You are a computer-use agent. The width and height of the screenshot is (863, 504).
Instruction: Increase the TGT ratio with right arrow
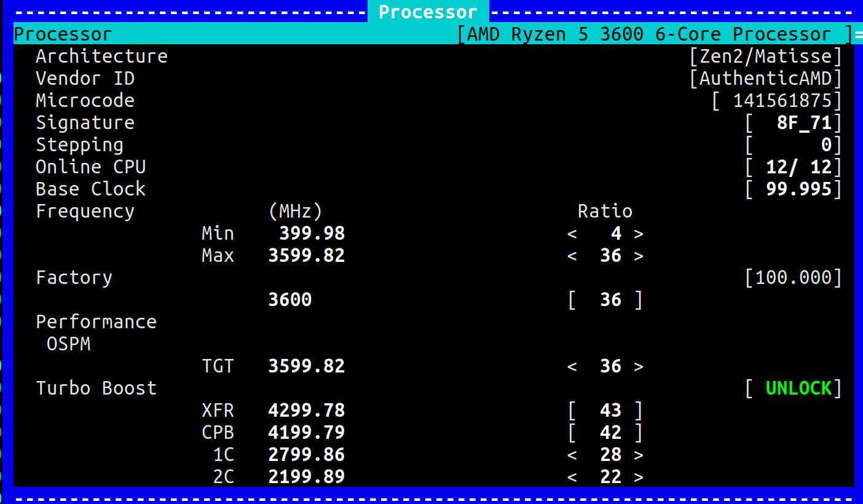(639, 366)
